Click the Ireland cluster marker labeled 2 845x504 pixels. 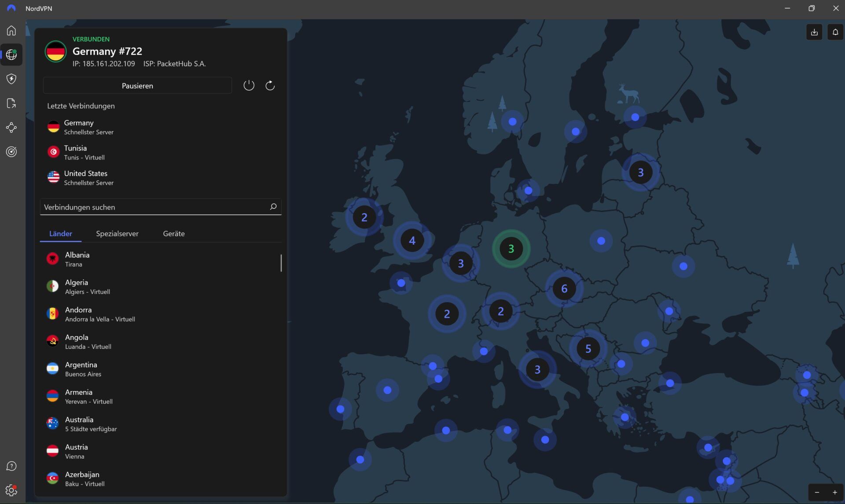pos(364,217)
